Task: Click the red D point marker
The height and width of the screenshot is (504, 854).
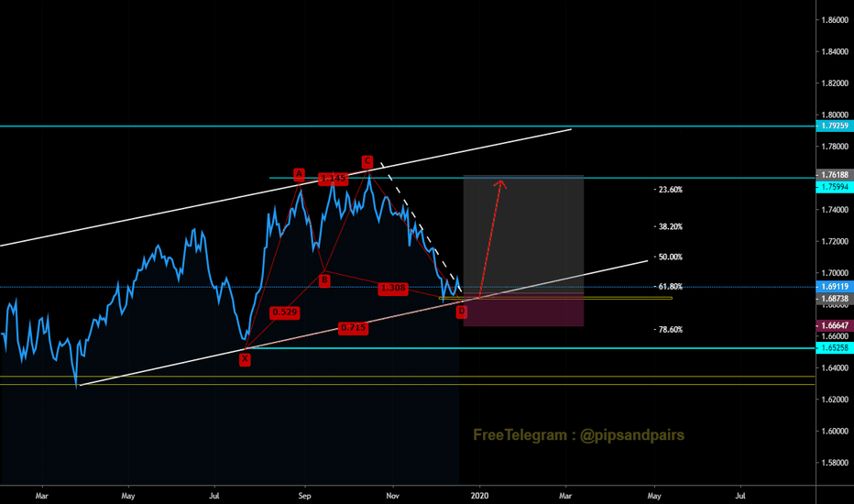Action: (x=461, y=312)
